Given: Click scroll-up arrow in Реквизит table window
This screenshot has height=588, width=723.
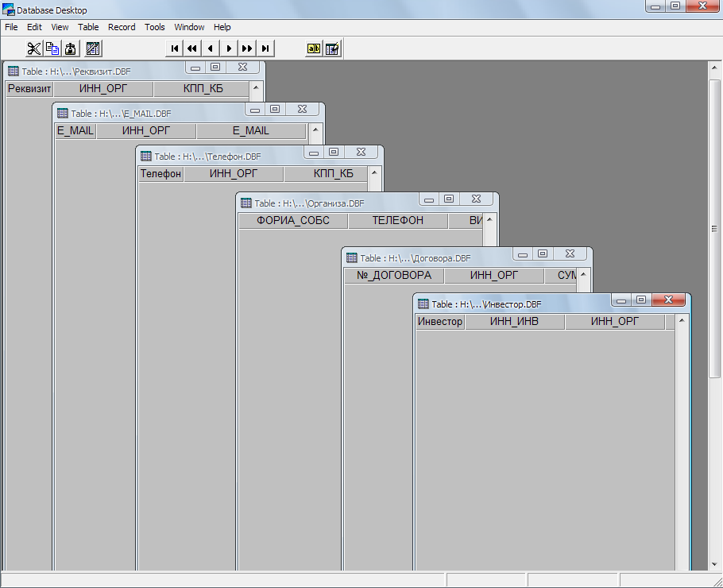Looking at the screenshot, I should [x=256, y=87].
